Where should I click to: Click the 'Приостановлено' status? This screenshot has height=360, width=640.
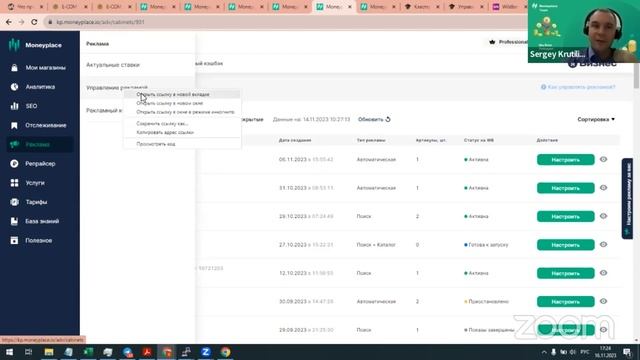point(487,302)
